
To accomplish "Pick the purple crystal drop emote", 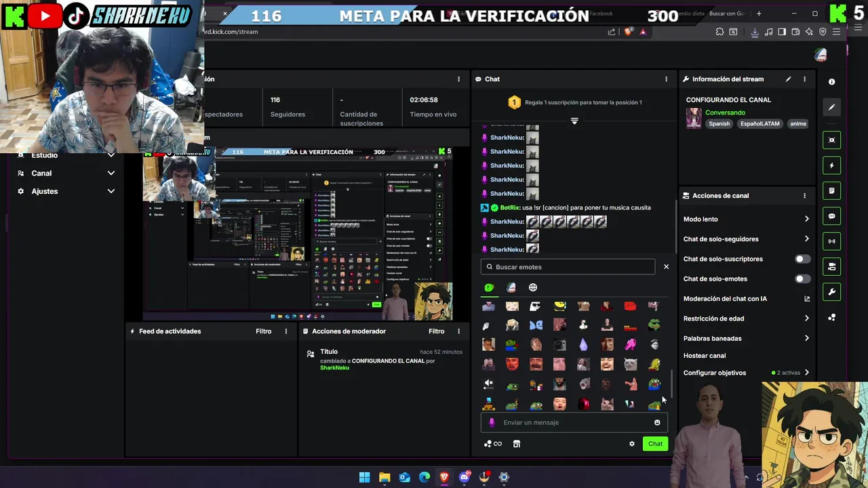I will click(x=583, y=345).
